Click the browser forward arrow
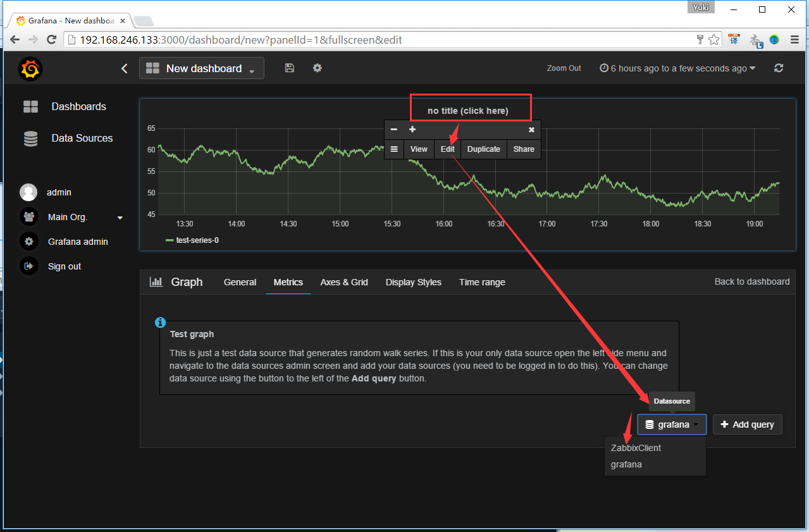Screen dimensions: 809x532 pyautogui.click(x=34, y=40)
